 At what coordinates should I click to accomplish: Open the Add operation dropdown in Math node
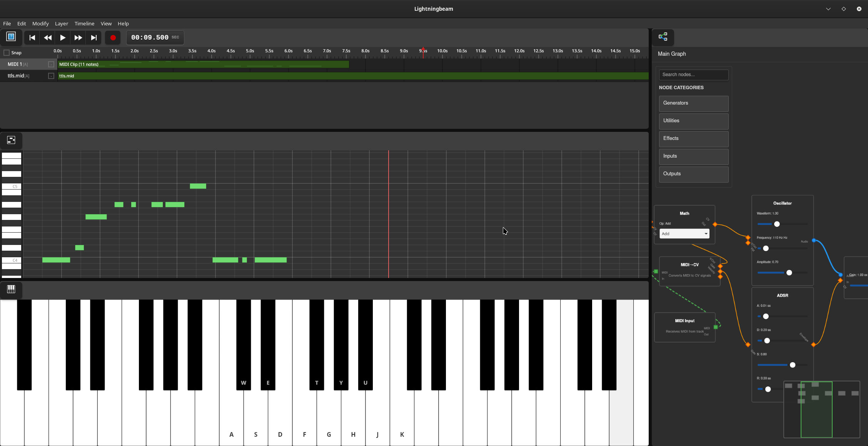(684, 233)
